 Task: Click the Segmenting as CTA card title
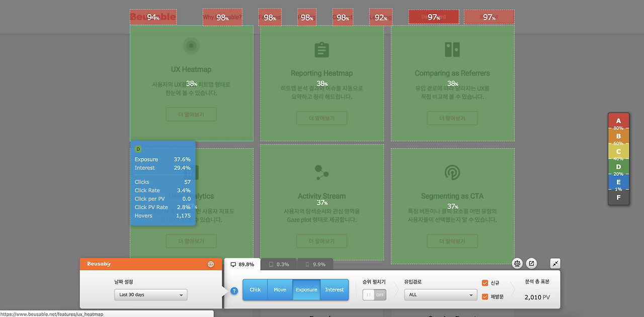[452, 196]
